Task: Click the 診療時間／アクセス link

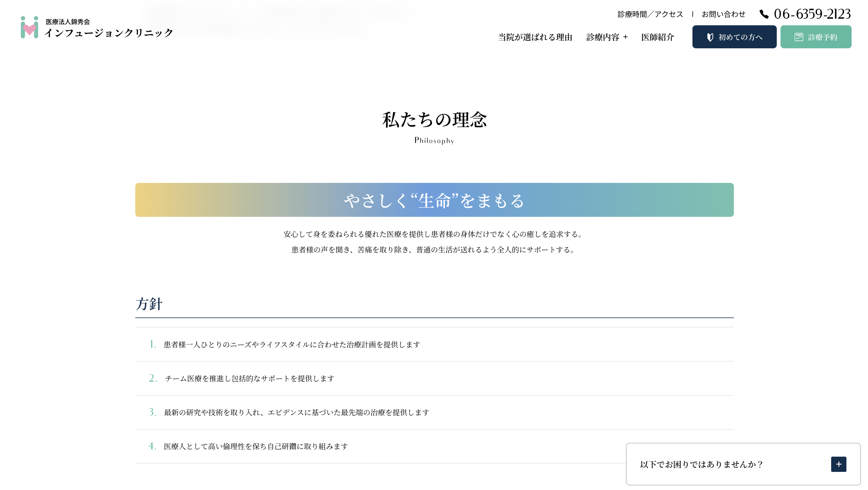Action: [650, 14]
